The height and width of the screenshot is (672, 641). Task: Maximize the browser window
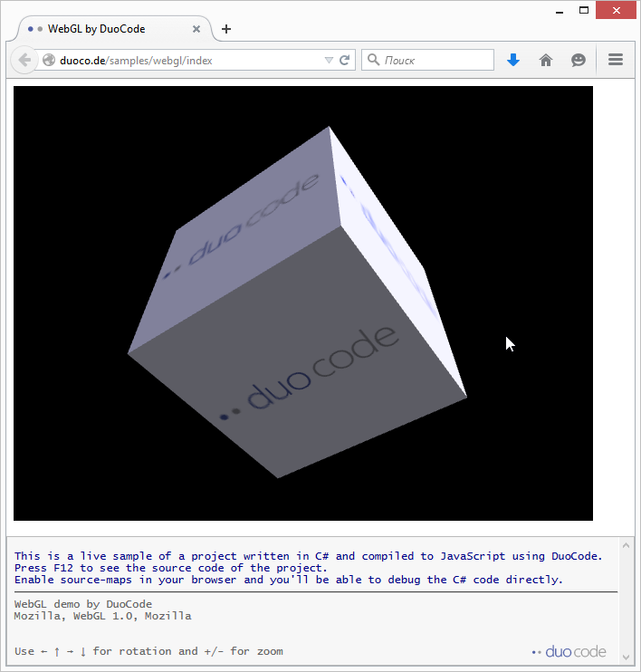[x=584, y=11]
